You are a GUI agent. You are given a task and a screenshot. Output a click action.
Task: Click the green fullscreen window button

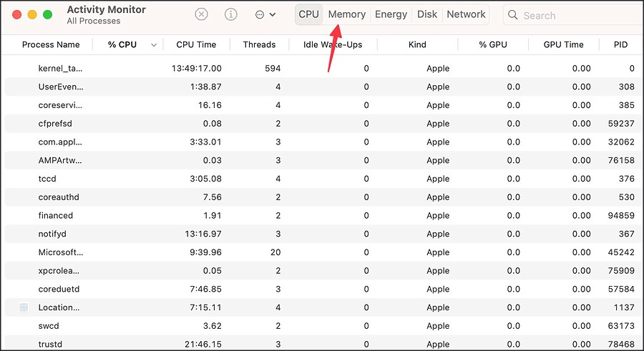click(48, 15)
